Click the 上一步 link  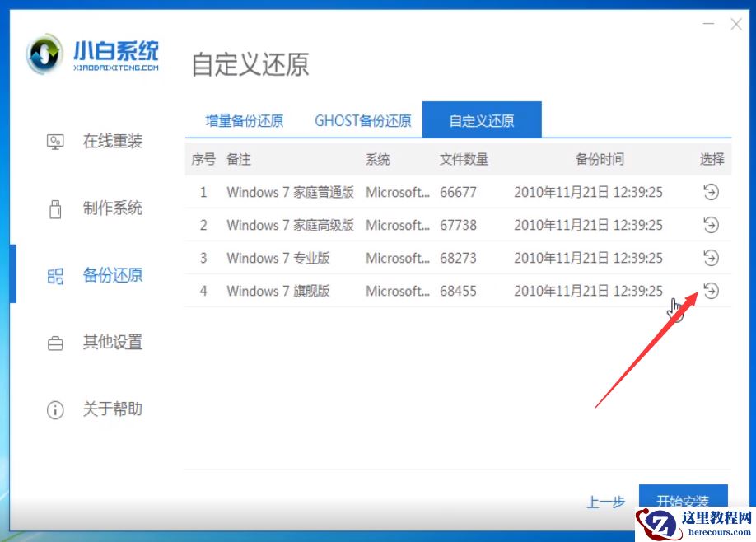coord(606,501)
